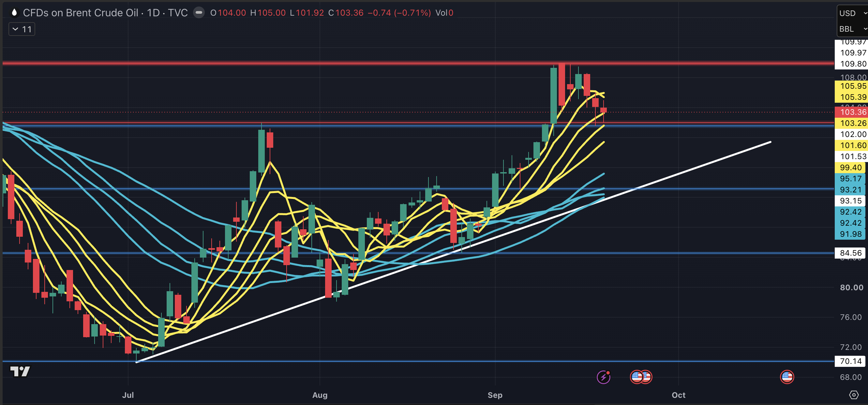
Task: Click the Vol 0 volume readout
Action: click(444, 13)
